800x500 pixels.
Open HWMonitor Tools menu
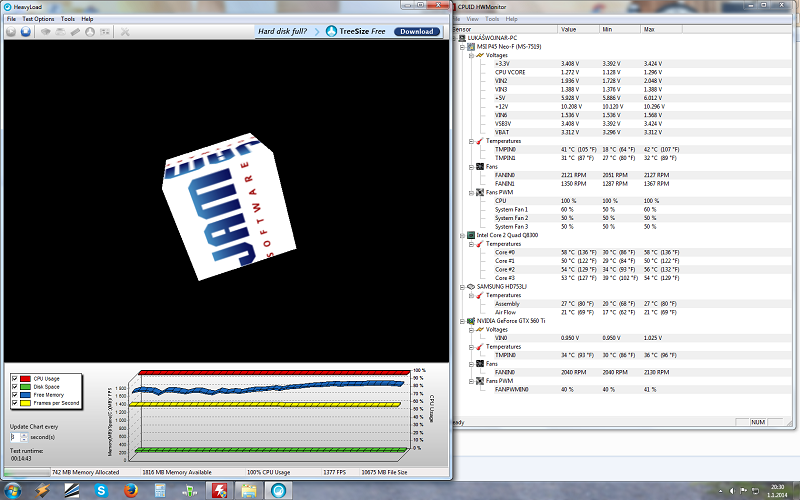point(492,19)
